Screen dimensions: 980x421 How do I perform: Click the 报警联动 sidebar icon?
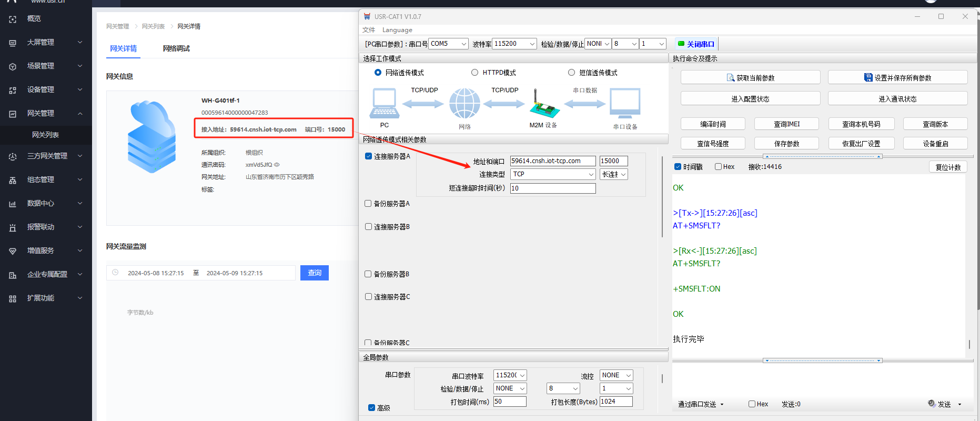[13, 227]
